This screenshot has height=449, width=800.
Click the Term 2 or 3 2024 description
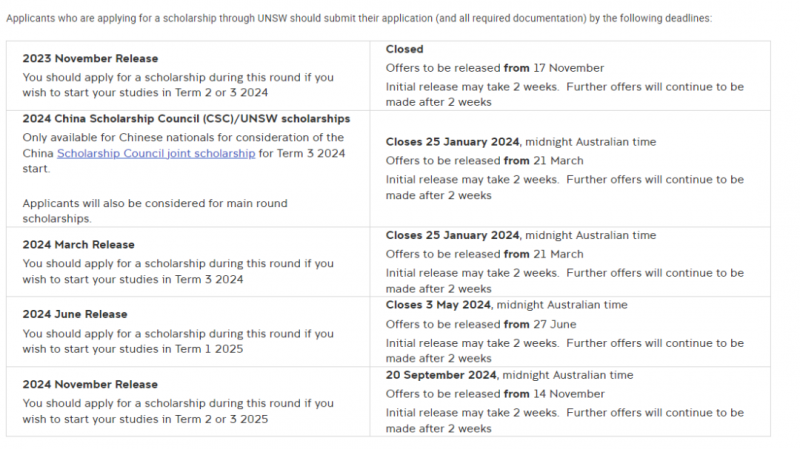[178, 85]
